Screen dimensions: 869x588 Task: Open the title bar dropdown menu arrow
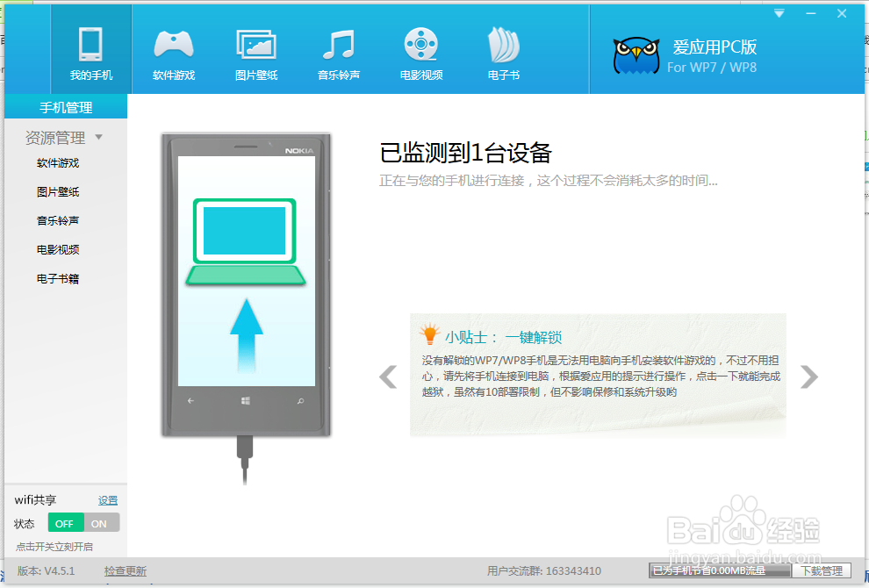point(779,13)
